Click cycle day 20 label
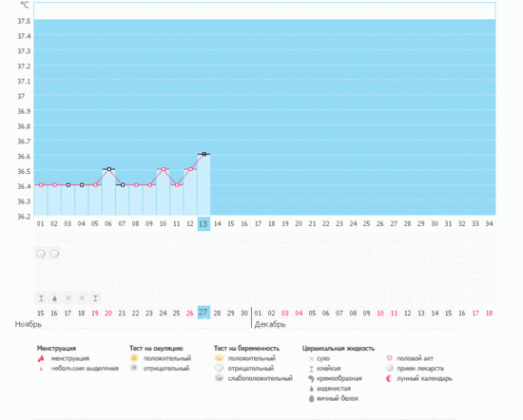The height and width of the screenshot is (420, 523). click(299, 224)
